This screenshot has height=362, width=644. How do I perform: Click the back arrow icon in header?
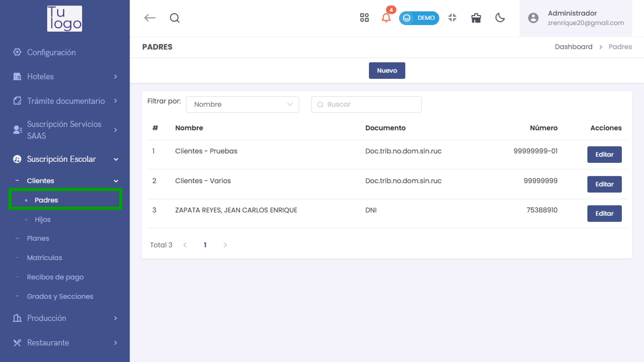pyautogui.click(x=150, y=18)
